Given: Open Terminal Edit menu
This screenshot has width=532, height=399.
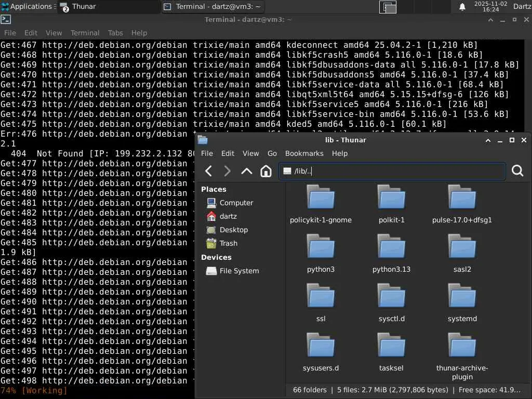Looking at the screenshot, I should point(31,33).
